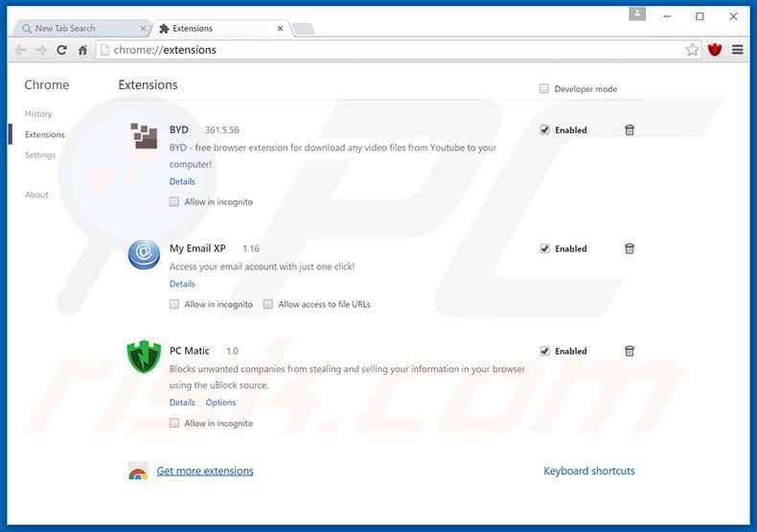
Task: Enable Developer mode checkbox
Action: coord(544,89)
